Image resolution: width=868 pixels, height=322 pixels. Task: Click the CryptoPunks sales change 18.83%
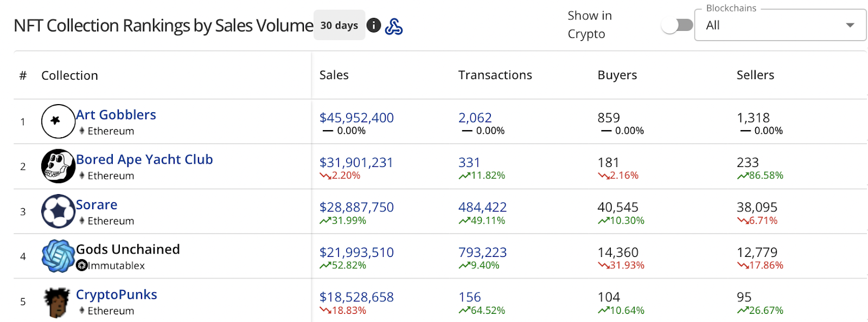343,311
